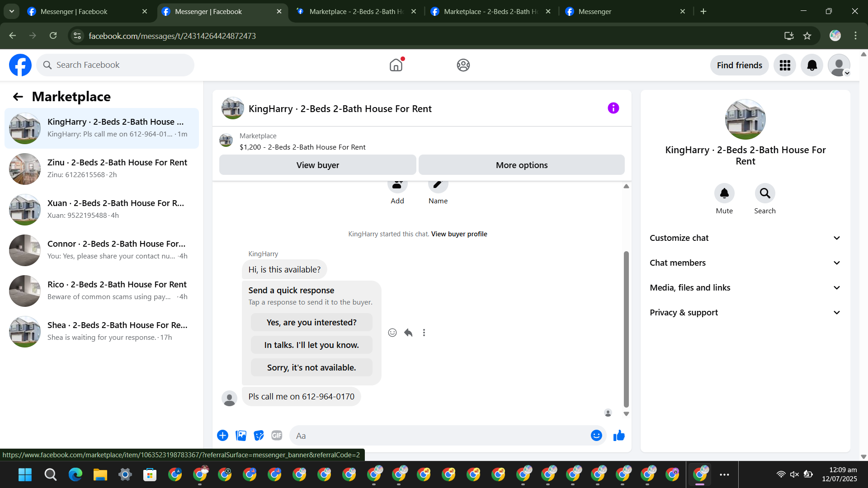
Task: Choose a GIF in the composer
Action: click(x=277, y=436)
